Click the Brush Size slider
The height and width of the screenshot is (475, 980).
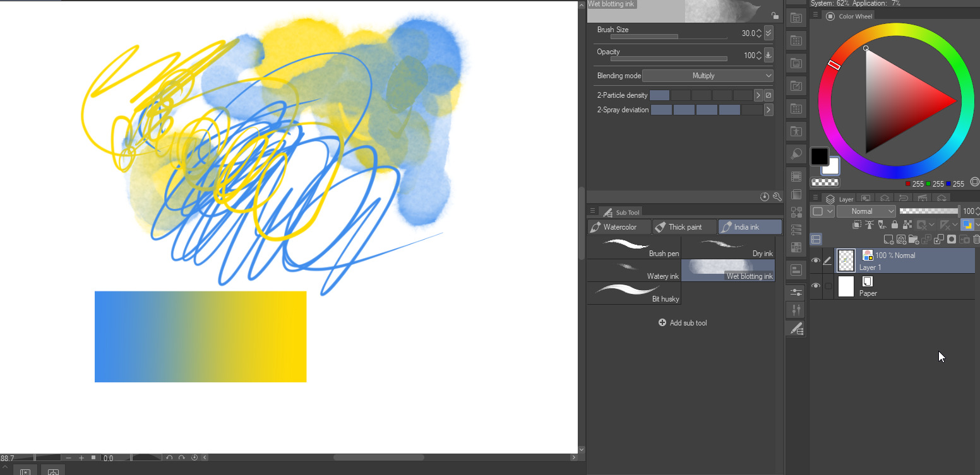[x=669, y=37]
